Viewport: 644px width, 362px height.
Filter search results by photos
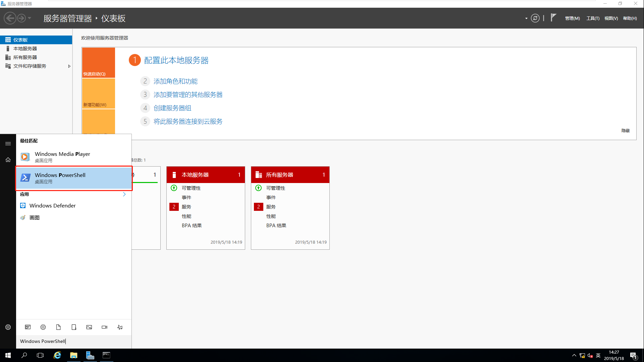point(89,327)
